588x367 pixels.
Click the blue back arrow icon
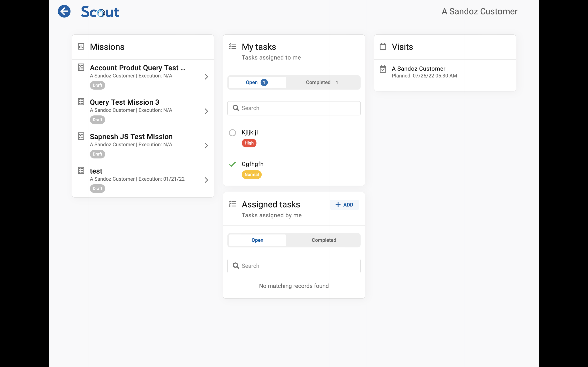(x=64, y=11)
